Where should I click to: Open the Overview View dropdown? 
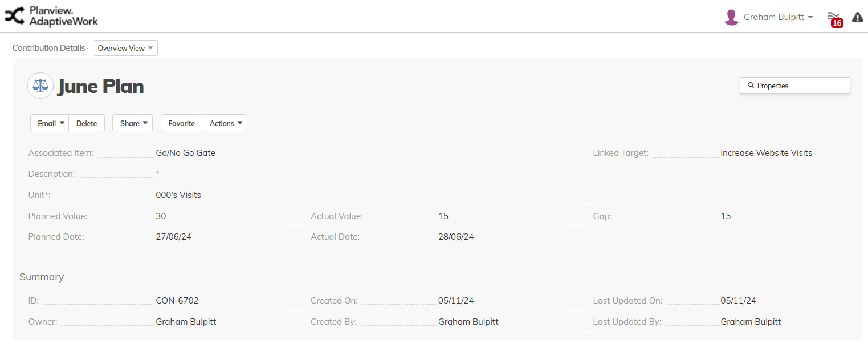pos(125,48)
